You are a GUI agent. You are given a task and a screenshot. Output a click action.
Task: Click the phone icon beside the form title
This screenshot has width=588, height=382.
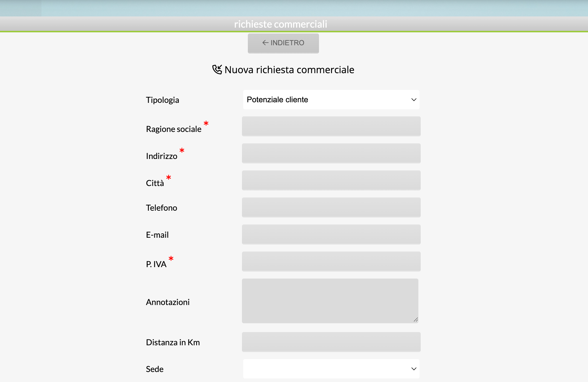coord(217,70)
